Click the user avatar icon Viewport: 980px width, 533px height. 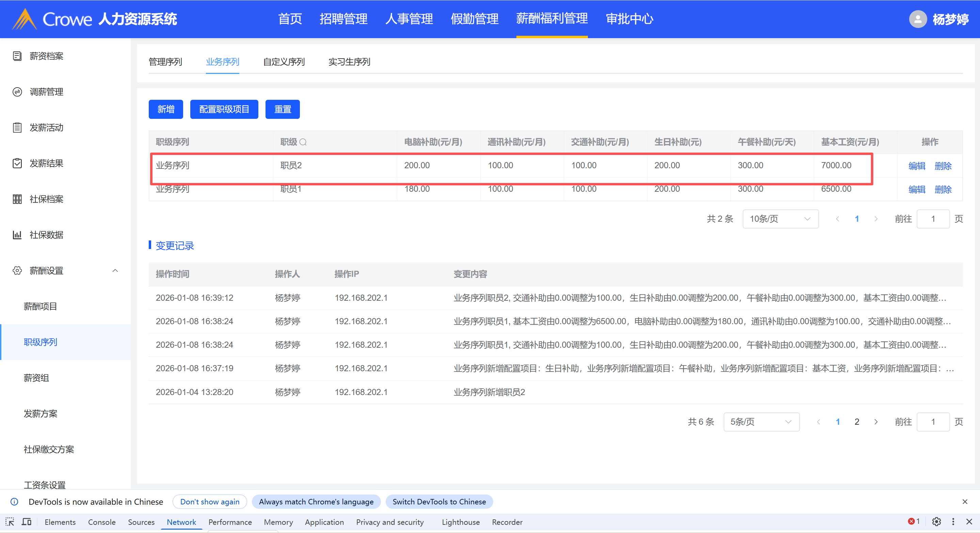(918, 19)
